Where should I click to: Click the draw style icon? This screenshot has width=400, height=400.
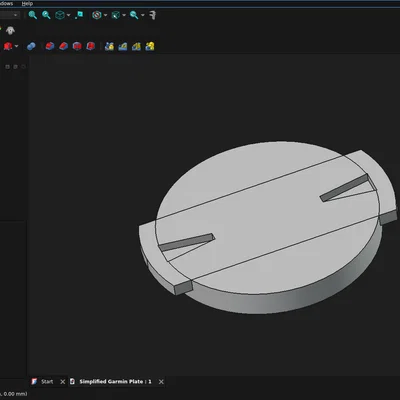[x=97, y=15]
